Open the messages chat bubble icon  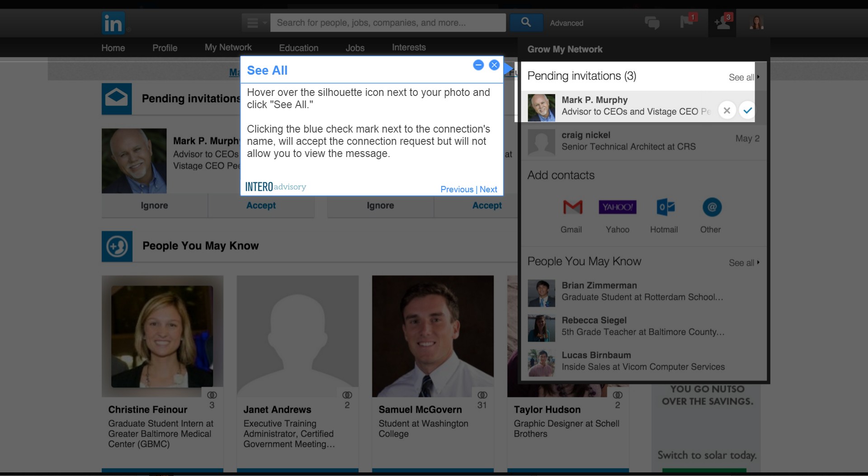(652, 23)
